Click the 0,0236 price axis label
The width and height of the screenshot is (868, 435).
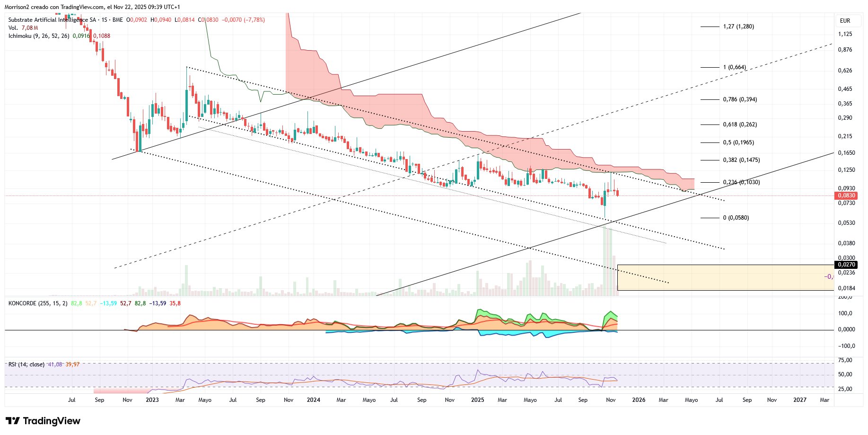(847, 273)
